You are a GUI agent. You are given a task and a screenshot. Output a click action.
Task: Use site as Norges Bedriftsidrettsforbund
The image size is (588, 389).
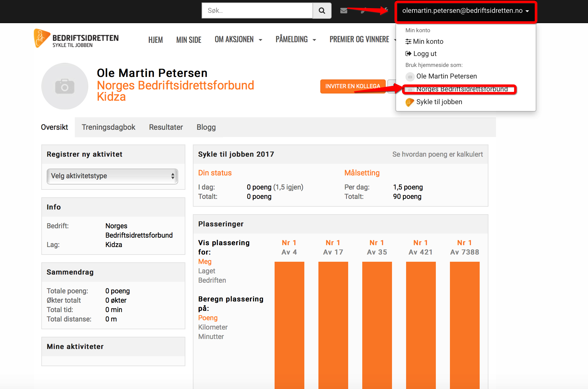tap(462, 89)
